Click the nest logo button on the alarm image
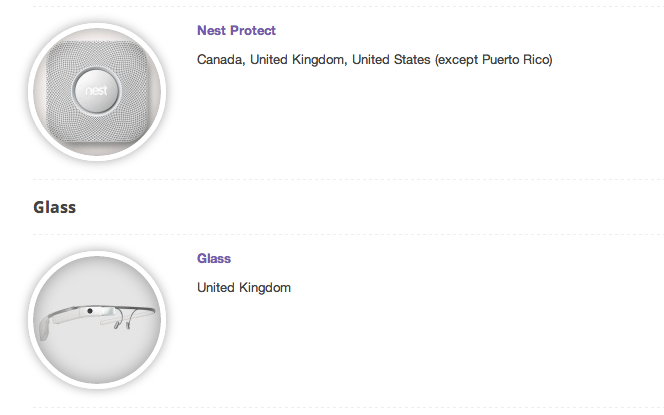 (x=97, y=93)
